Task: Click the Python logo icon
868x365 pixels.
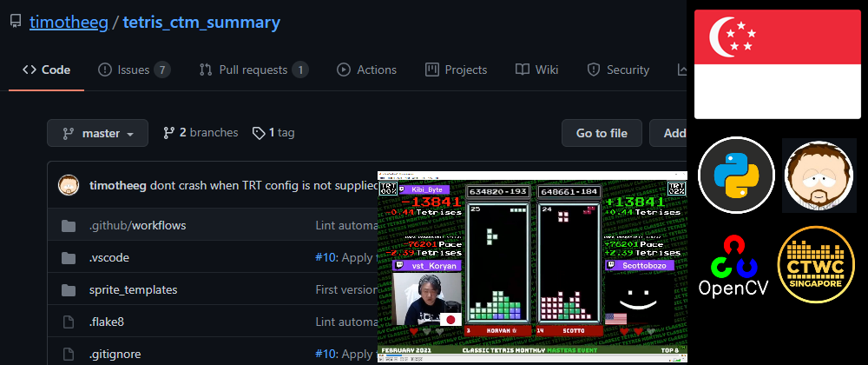Action: click(x=735, y=176)
